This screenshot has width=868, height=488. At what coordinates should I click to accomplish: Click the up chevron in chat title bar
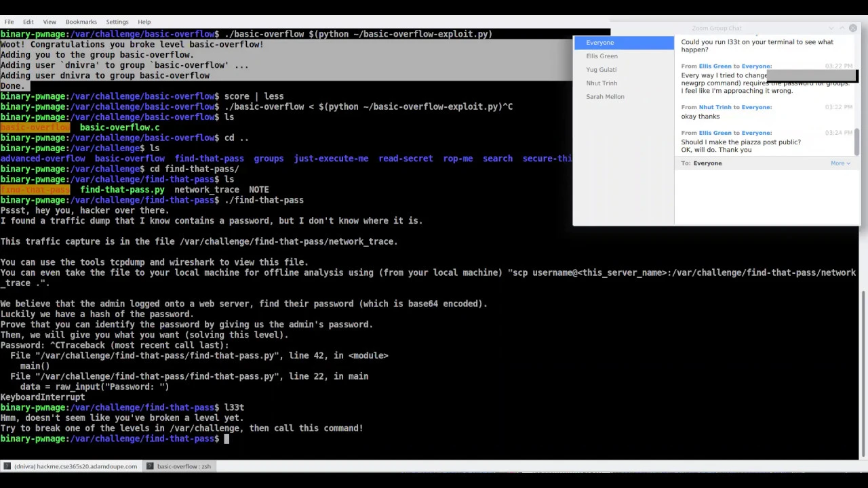click(842, 28)
